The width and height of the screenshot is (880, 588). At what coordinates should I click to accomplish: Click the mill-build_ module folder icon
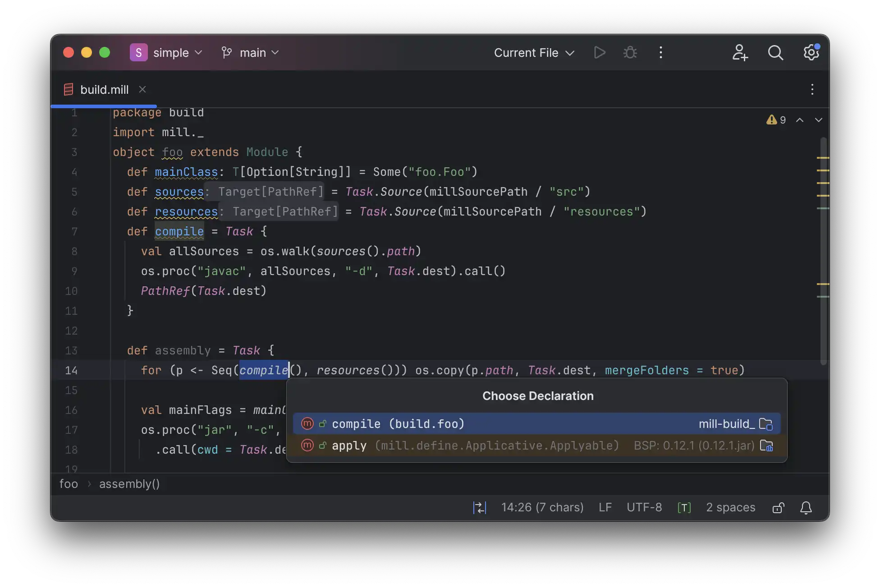pos(766,424)
